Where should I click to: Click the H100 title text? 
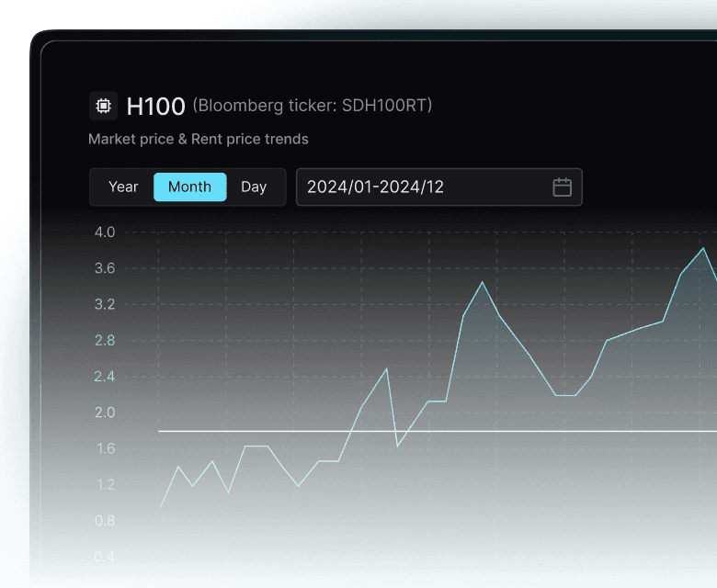click(x=155, y=106)
